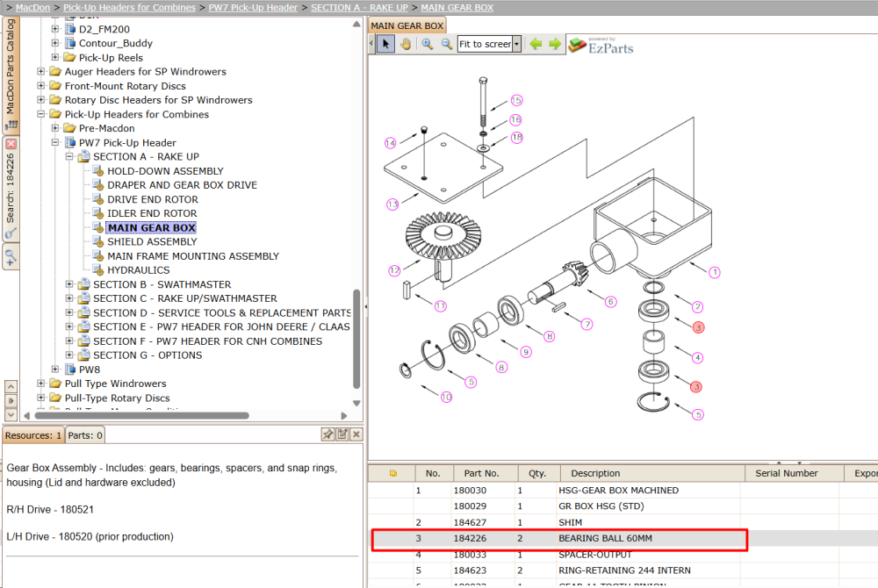Click callout 15 near the bolt

pos(516,100)
